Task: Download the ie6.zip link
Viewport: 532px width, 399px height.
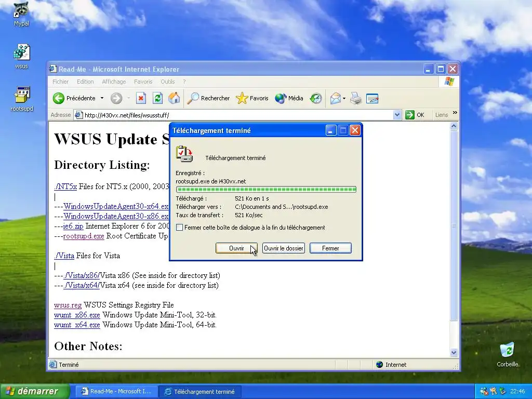Action: coord(73,227)
